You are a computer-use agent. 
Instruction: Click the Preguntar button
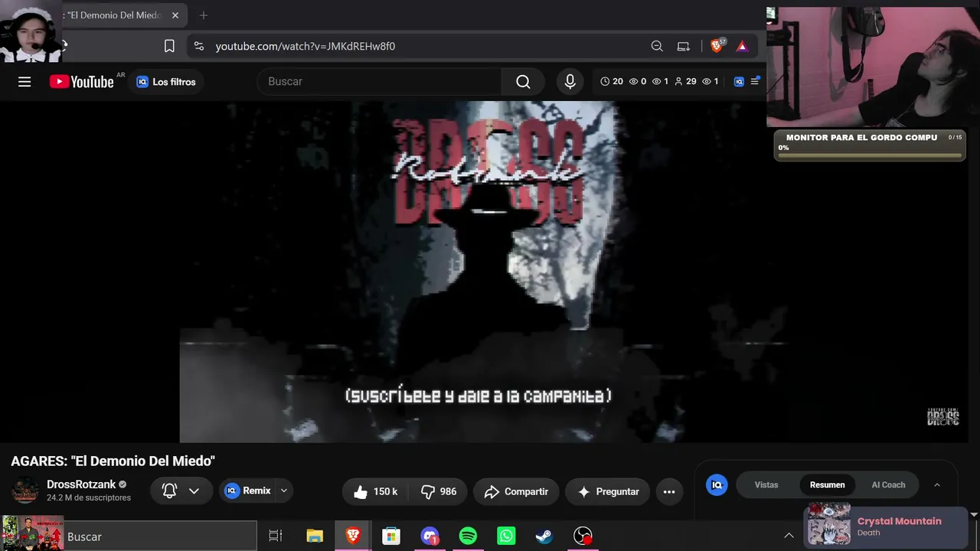click(x=608, y=491)
